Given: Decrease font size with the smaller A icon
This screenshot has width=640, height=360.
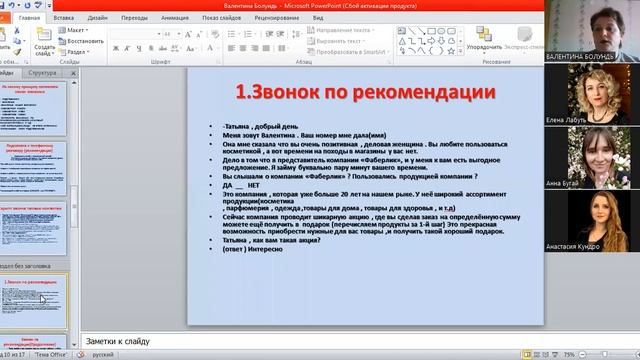Looking at the screenshot, I should 199,34.
